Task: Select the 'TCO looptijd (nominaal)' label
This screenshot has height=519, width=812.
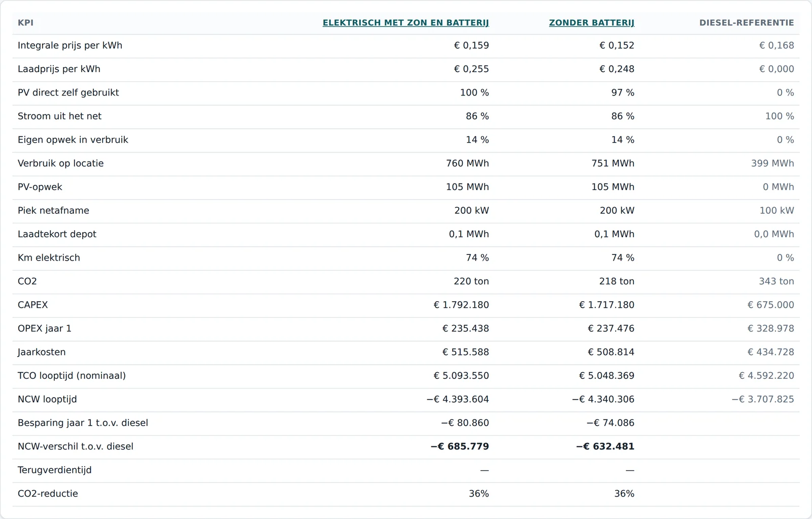Action: [72, 376]
